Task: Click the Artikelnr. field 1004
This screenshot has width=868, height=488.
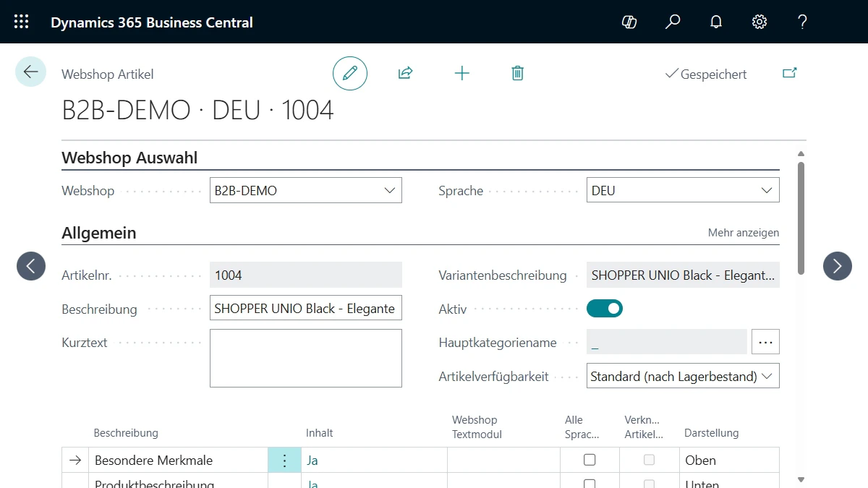Action: (305, 275)
